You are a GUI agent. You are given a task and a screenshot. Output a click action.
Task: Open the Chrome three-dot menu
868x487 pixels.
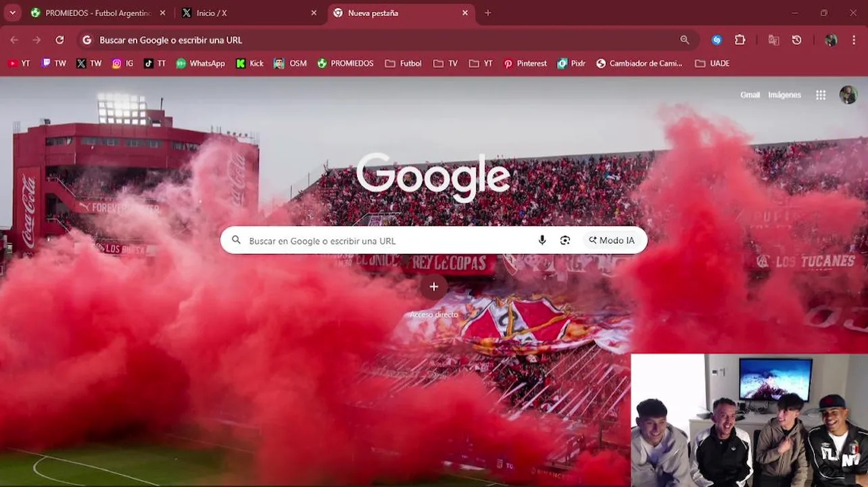click(x=854, y=40)
